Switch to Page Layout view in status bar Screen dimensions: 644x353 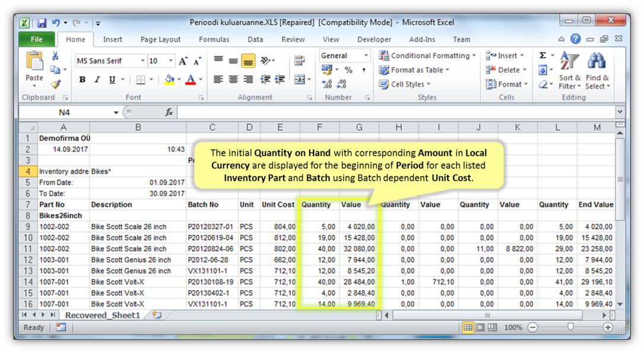pos(480,327)
